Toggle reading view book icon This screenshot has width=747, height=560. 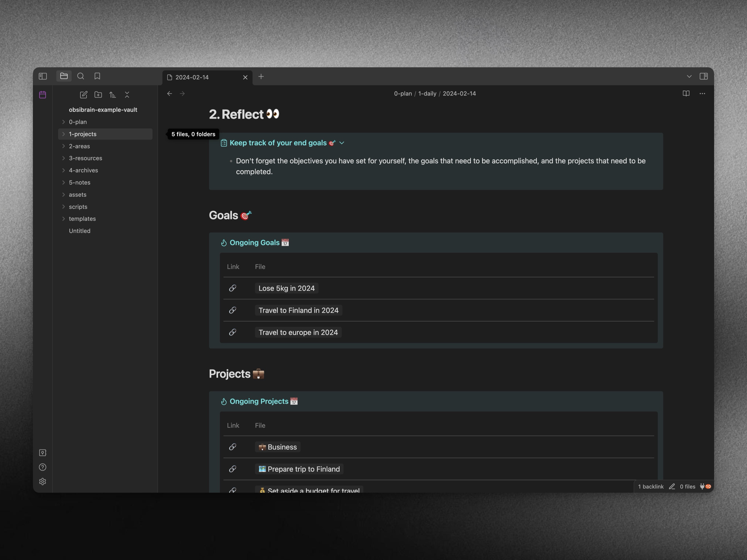coord(686,93)
